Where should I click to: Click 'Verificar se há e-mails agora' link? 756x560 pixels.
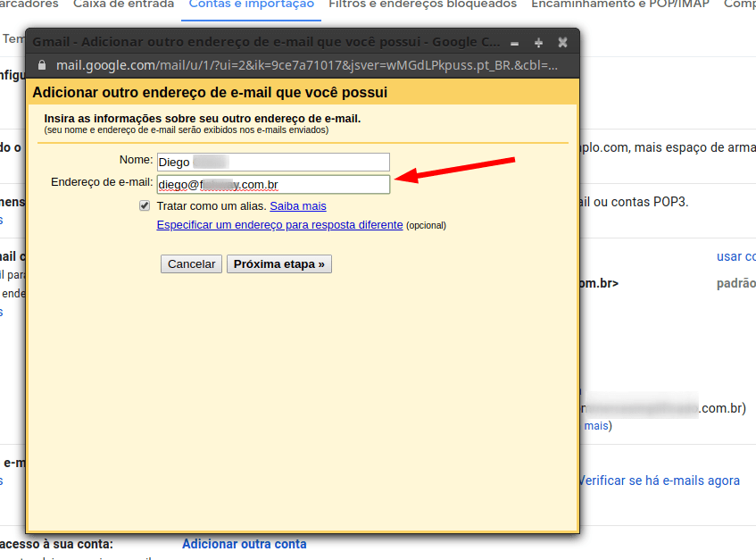coord(660,481)
